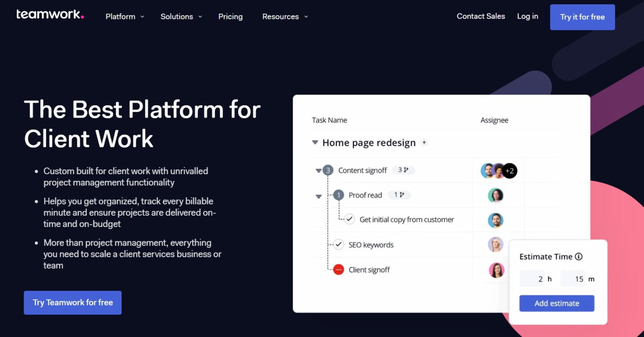
Task: Click the red blocked icon on Client signoff
Action: pos(338,270)
